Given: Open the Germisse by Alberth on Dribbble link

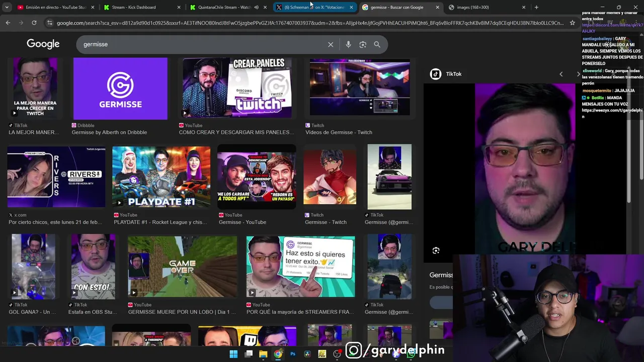Looking at the screenshot, I should [x=109, y=132].
